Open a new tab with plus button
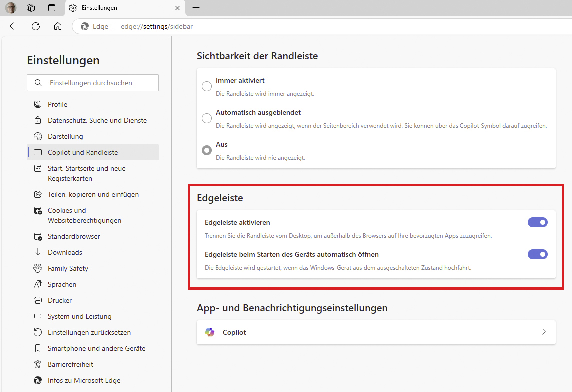Viewport: 572px width, 392px height. (196, 8)
